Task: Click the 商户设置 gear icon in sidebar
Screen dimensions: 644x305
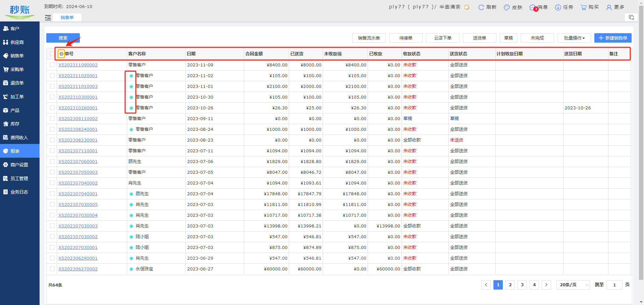Action: click(6, 165)
